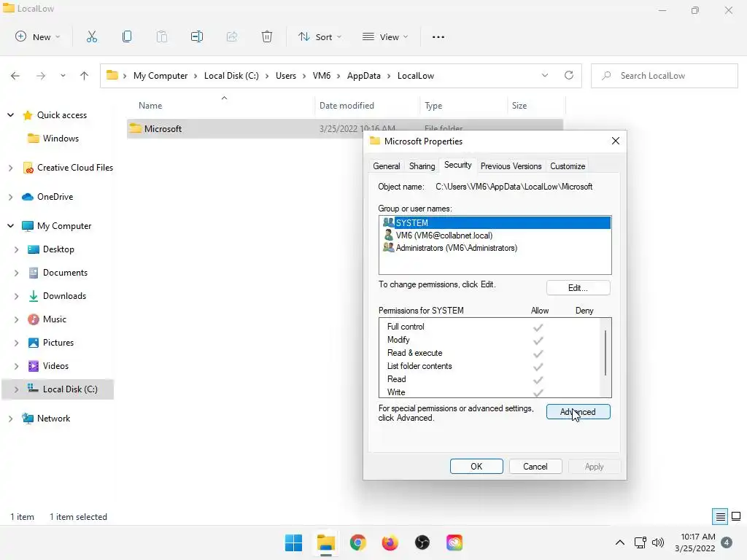
Task: Expand the Downloads tree node
Action: [x=16, y=296]
